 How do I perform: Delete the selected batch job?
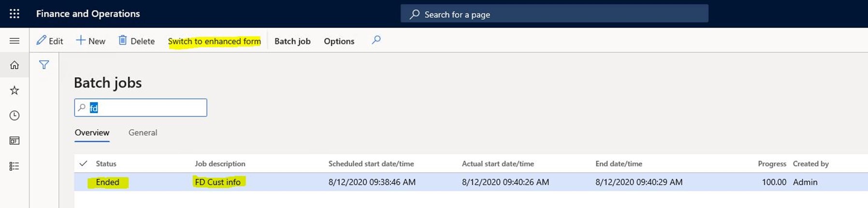(x=137, y=41)
